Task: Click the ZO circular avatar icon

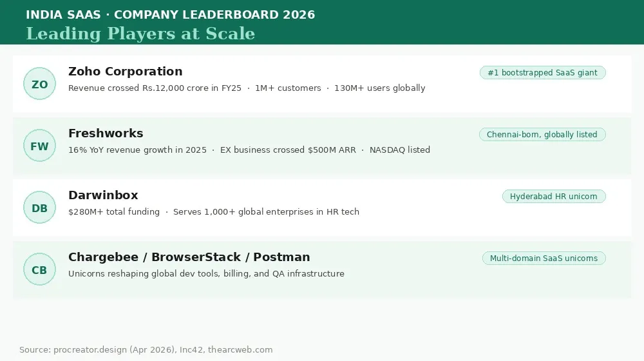Action: [x=39, y=83]
